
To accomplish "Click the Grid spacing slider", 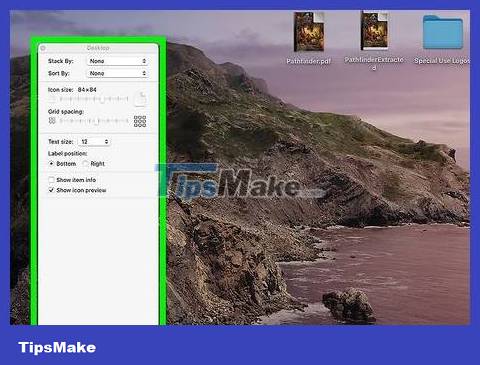I will tap(94, 121).
